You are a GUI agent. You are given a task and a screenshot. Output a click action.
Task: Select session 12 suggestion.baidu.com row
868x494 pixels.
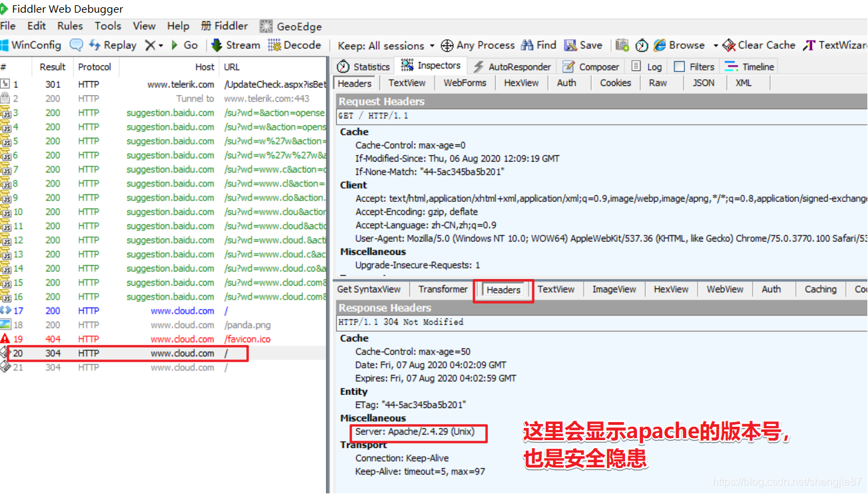pyautogui.click(x=163, y=240)
